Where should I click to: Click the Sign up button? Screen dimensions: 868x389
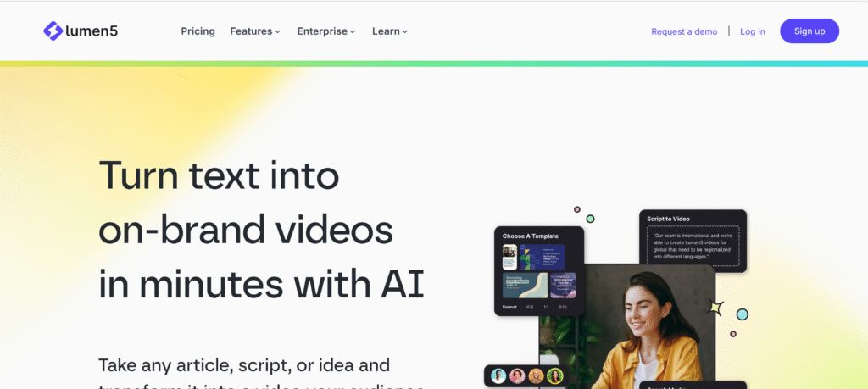pos(810,31)
